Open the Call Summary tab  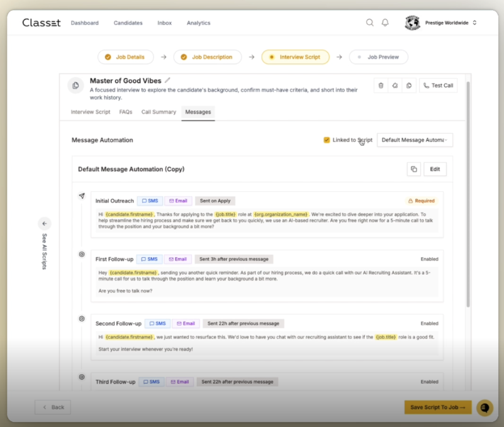(x=159, y=112)
